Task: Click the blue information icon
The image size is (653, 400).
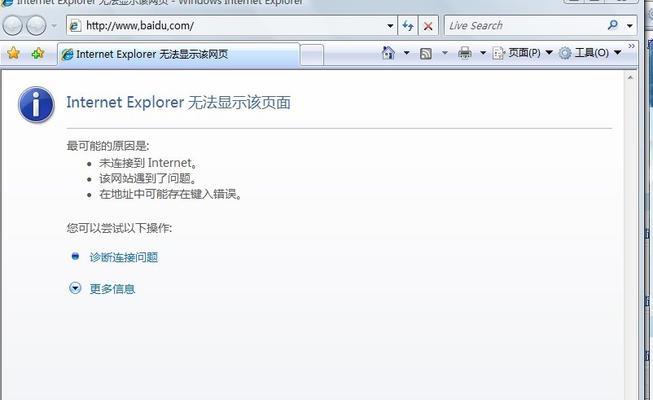Action: click(36, 105)
